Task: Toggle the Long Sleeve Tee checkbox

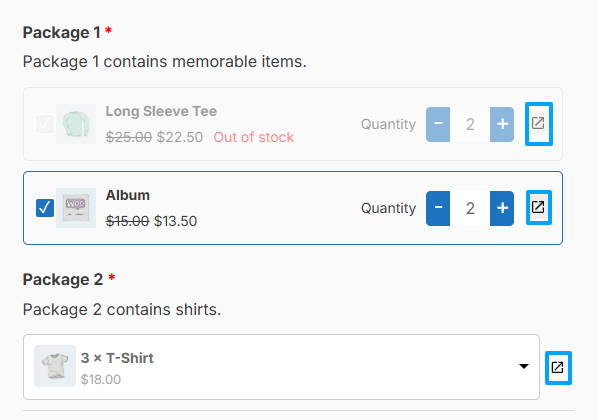Action: click(45, 124)
